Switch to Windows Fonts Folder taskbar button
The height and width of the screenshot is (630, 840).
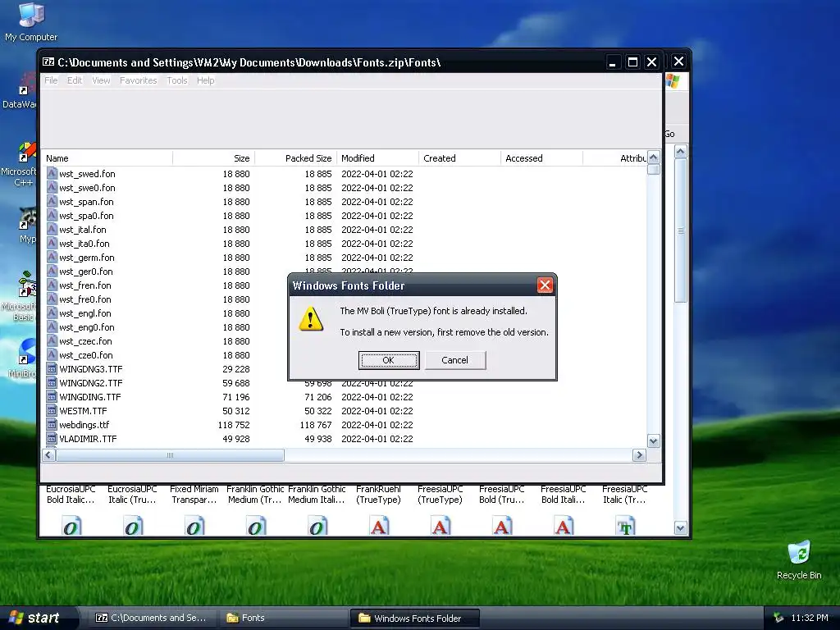(x=414, y=619)
